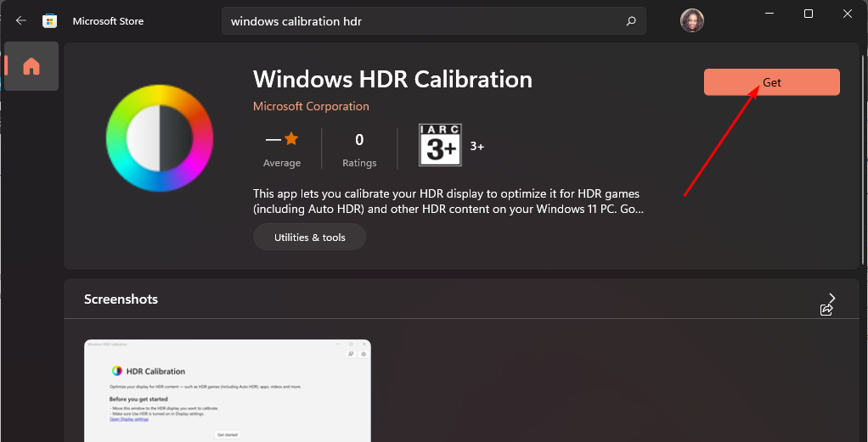Viewport: 868px width, 442px height.
Task: Click the Screenshots section heading
Action: [x=121, y=299]
